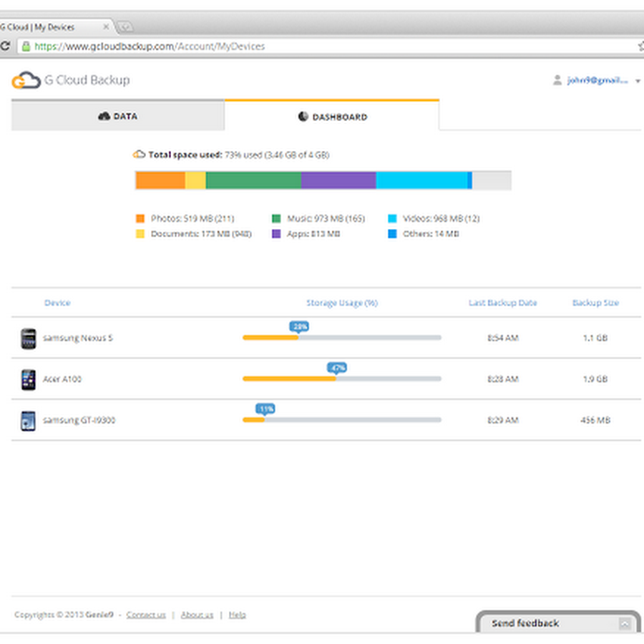Screen dimensions: 644x644
Task: Click the Music: 973 MB legend text
Action: click(x=326, y=218)
